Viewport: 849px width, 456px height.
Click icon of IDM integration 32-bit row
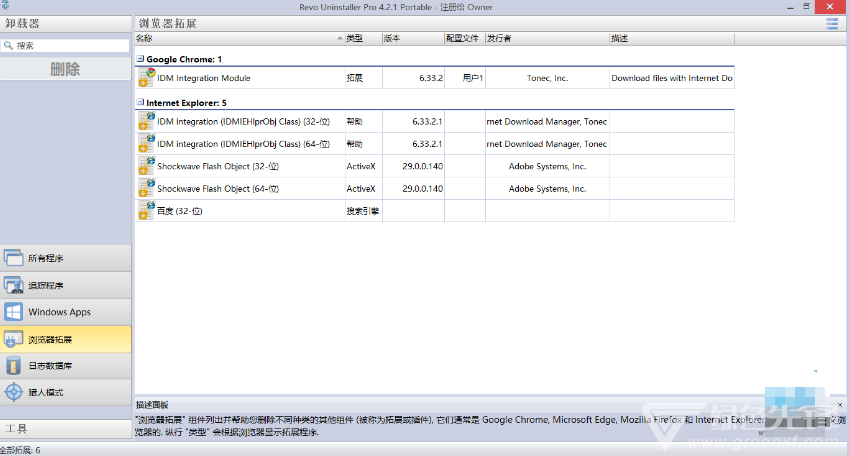pos(146,121)
